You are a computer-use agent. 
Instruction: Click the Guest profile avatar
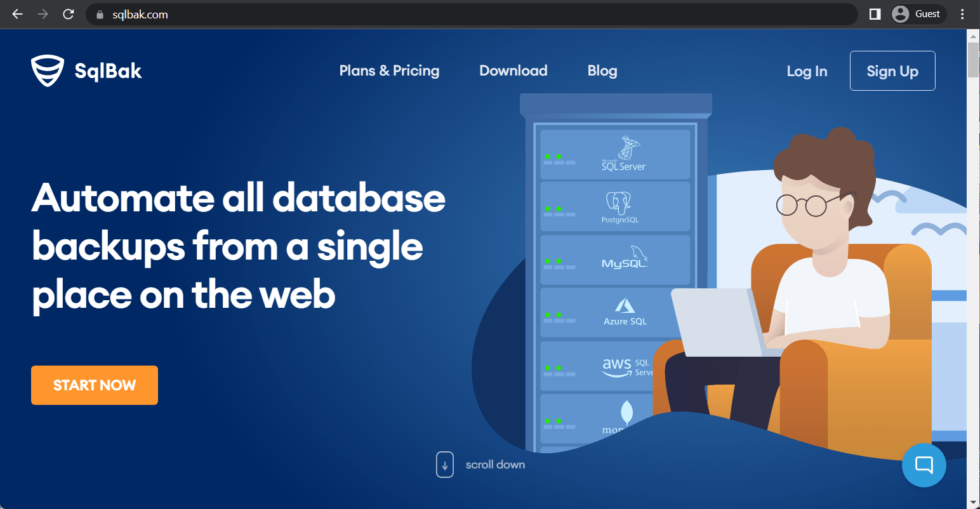click(899, 13)
